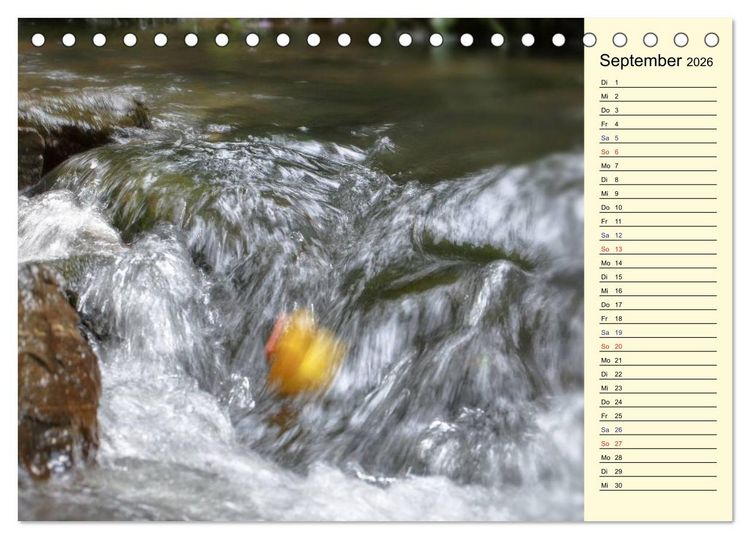750x539 pixels.
Task: Select the Sa 5 date line
Action: point(658,138)
